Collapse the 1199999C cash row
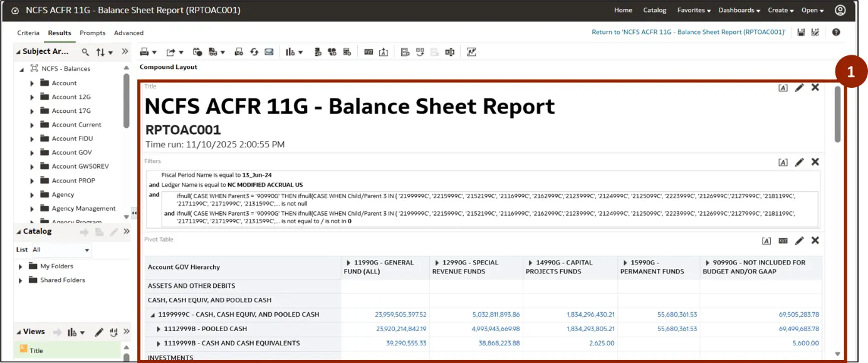This screenshot has height=363, width=868. [152, 315]
